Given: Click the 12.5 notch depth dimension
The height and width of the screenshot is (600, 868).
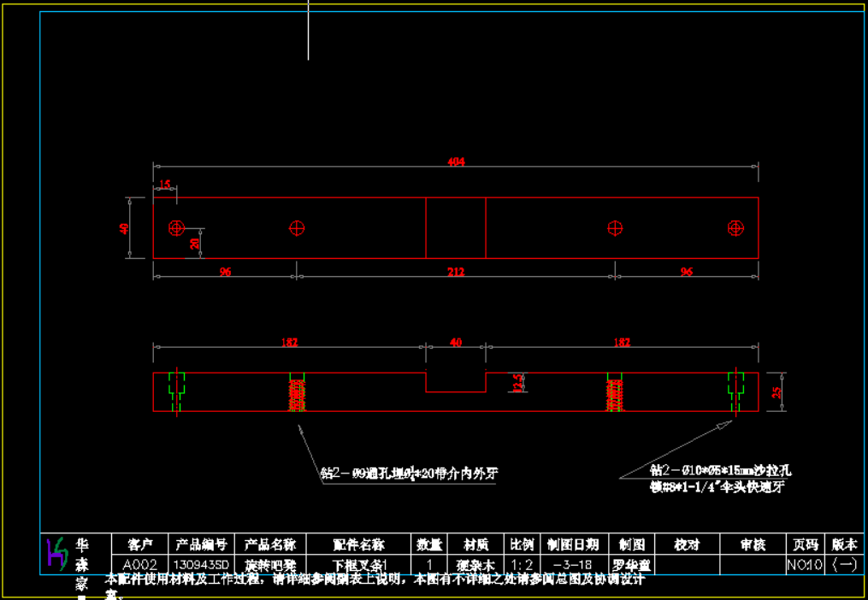Looking at the screenshot, I should 516,383.
